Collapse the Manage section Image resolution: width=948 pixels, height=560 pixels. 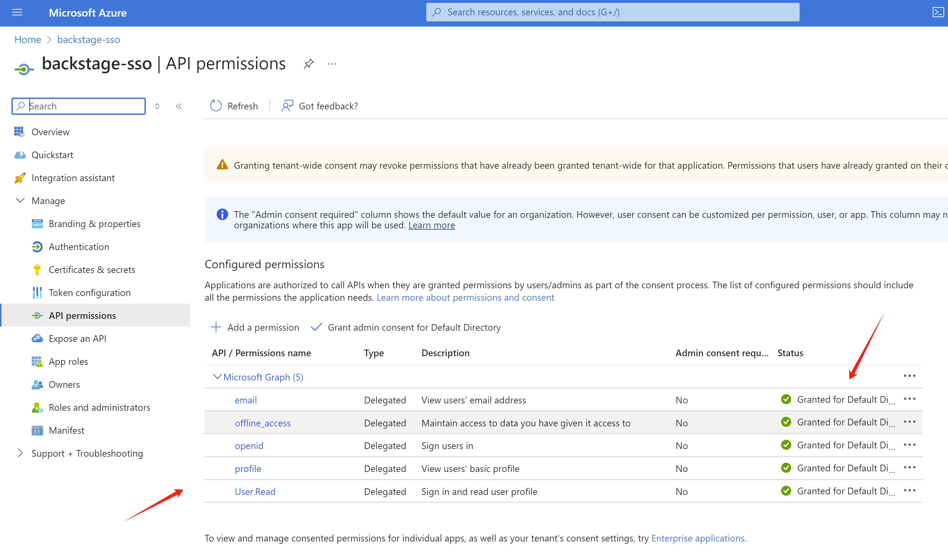[20, 200]
